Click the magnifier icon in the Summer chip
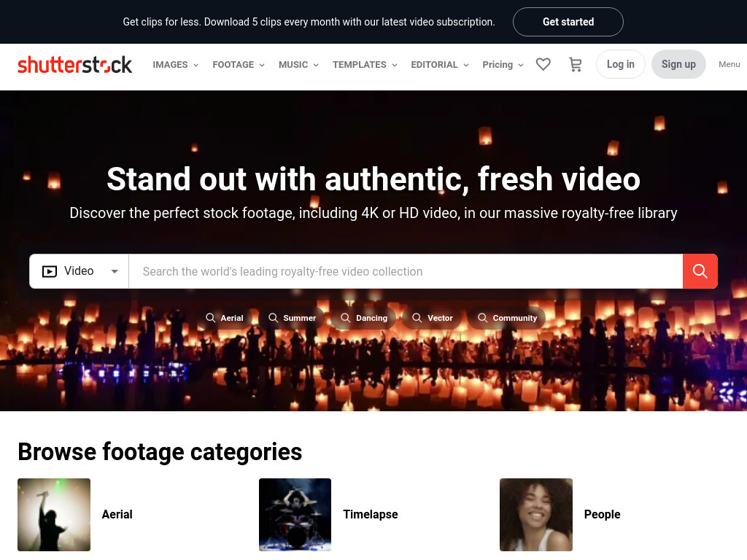 (x=273, y=318)
